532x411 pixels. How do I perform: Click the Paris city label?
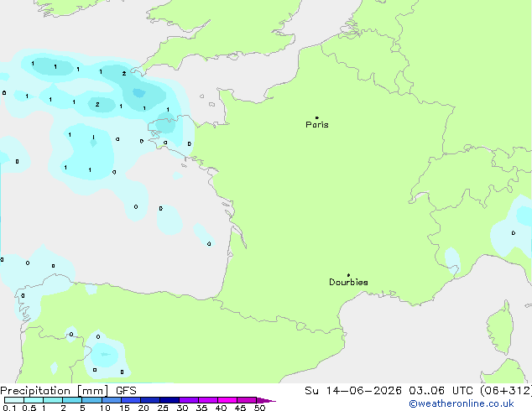(x=317, y=124)
